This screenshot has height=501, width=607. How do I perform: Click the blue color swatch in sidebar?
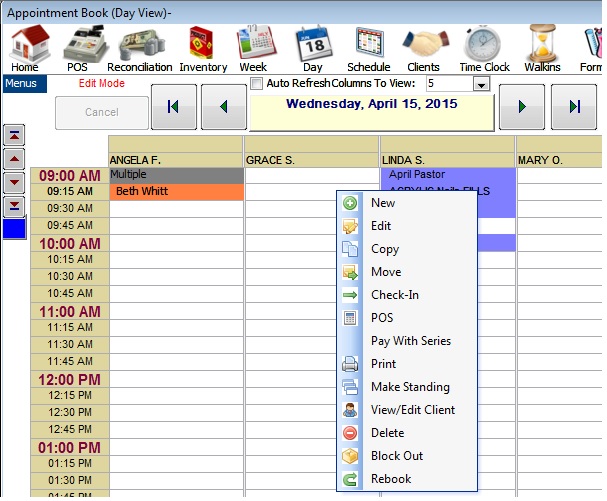14,228
